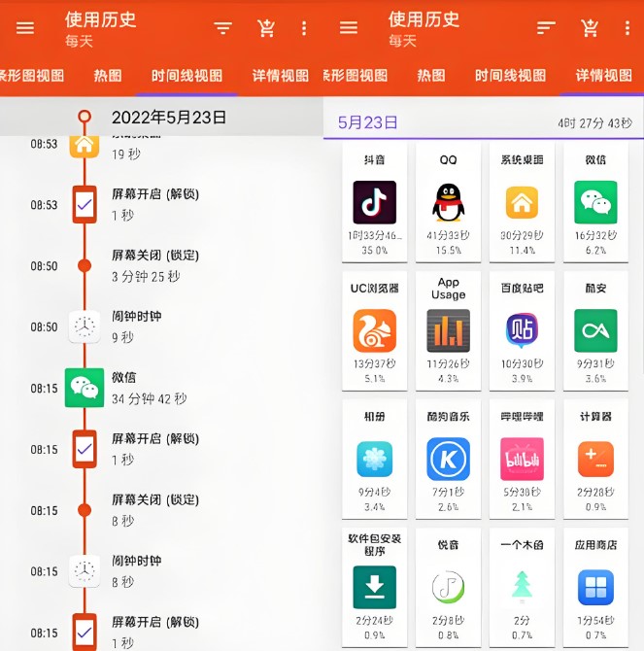Tap QQ usage time 41分33秒
This screenshot has height=651, width=644.
448,235
